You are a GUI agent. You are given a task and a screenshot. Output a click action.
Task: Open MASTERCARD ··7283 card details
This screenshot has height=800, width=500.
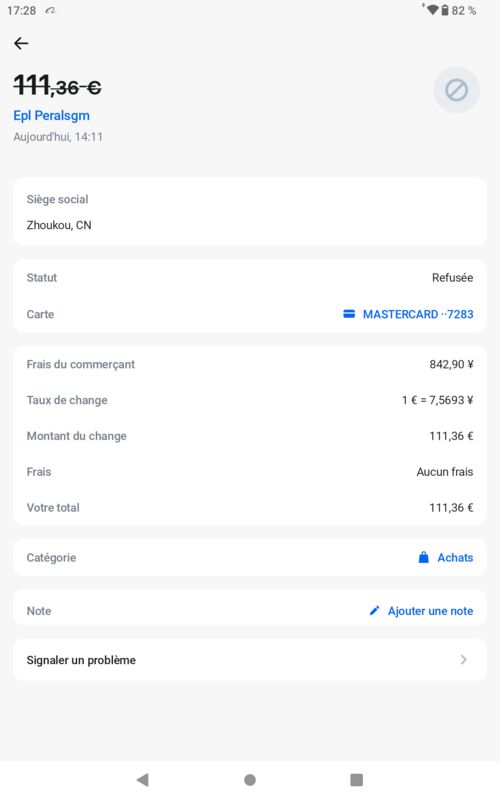418,314
